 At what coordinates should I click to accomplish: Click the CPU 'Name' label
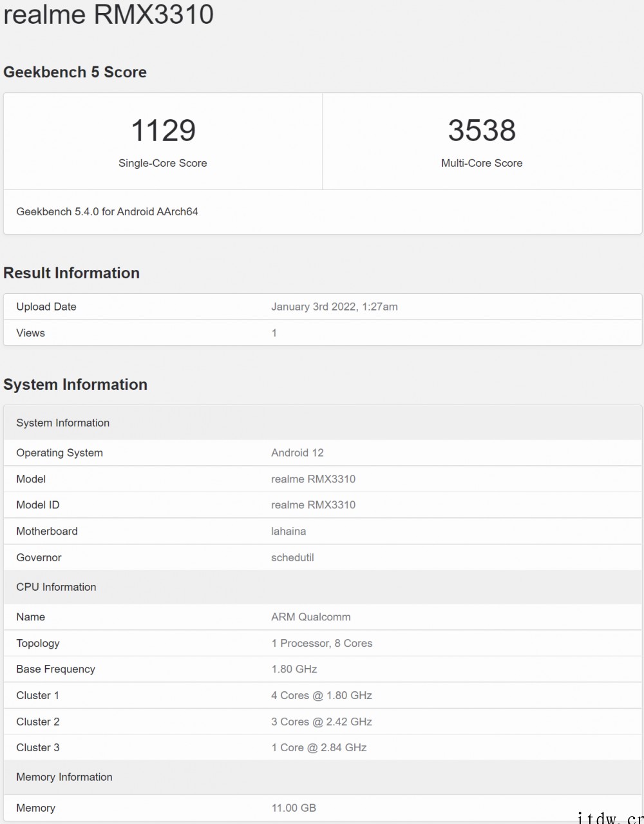[x=30, y=617]
